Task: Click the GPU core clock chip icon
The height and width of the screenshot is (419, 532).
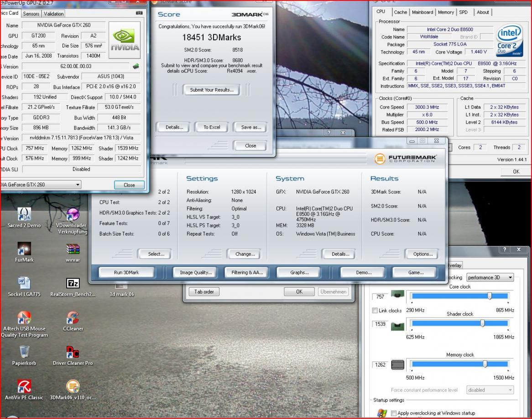Action: click(x=398, y=293)
